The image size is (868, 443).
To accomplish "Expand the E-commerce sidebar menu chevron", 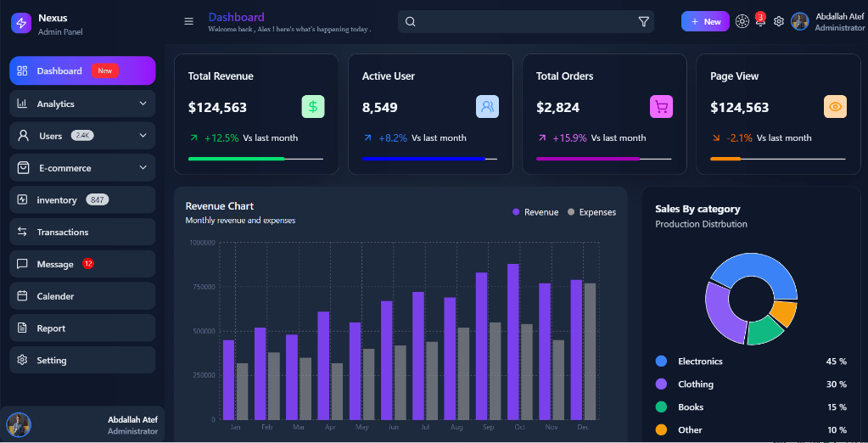I will point(143,168).
